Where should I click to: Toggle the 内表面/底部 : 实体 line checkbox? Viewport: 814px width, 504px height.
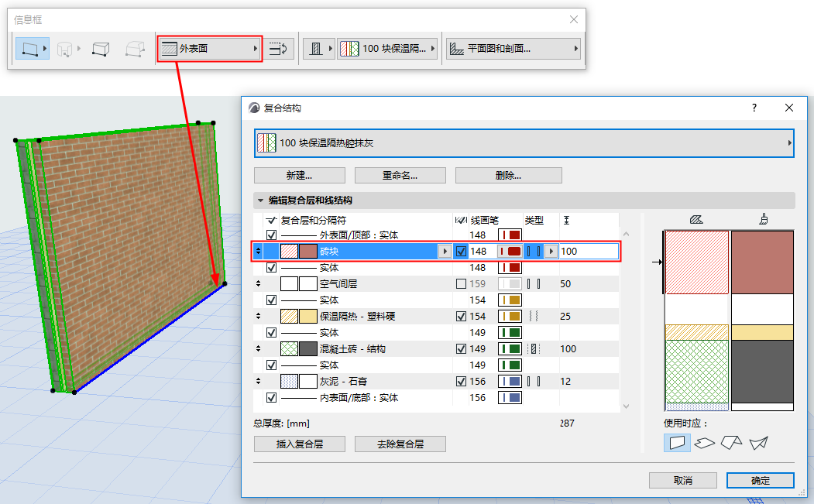(x=271, y=398)
